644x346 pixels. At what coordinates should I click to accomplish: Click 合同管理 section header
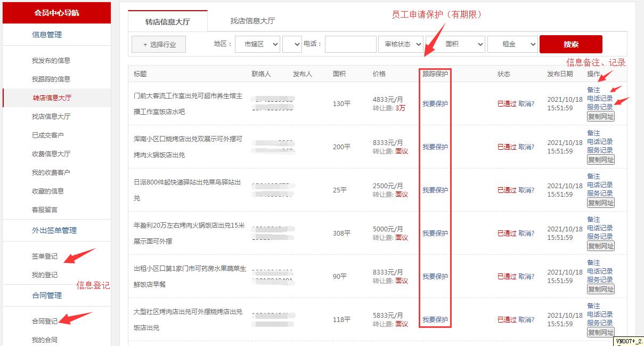click(x=47, y=295)
